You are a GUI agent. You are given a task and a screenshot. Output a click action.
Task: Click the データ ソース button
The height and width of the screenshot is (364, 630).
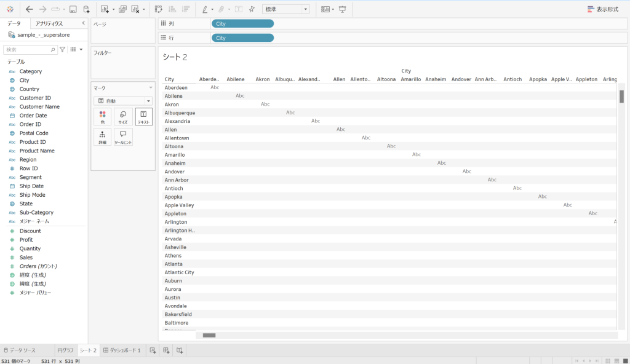click(20, 350)
